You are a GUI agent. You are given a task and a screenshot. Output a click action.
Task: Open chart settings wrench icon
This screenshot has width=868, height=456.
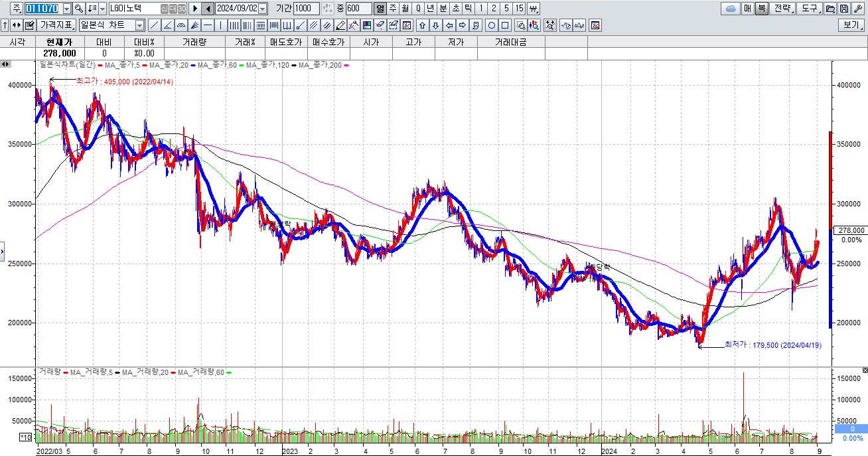[857, 9]
